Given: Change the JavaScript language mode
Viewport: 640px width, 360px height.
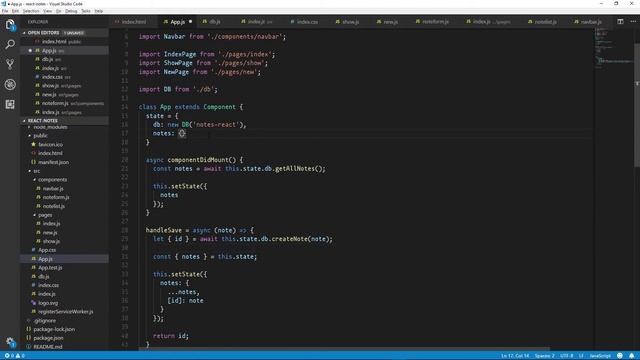Looking at the screenshot, I should [600, 356].
